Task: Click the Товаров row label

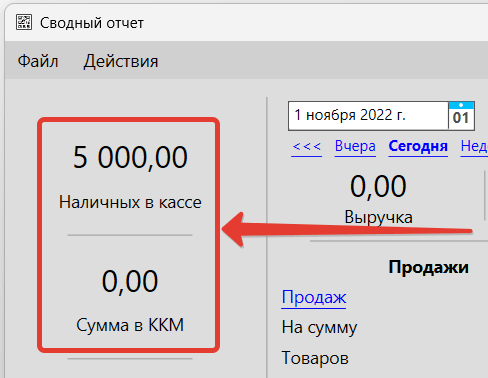Action: click(x=315, y=358)
